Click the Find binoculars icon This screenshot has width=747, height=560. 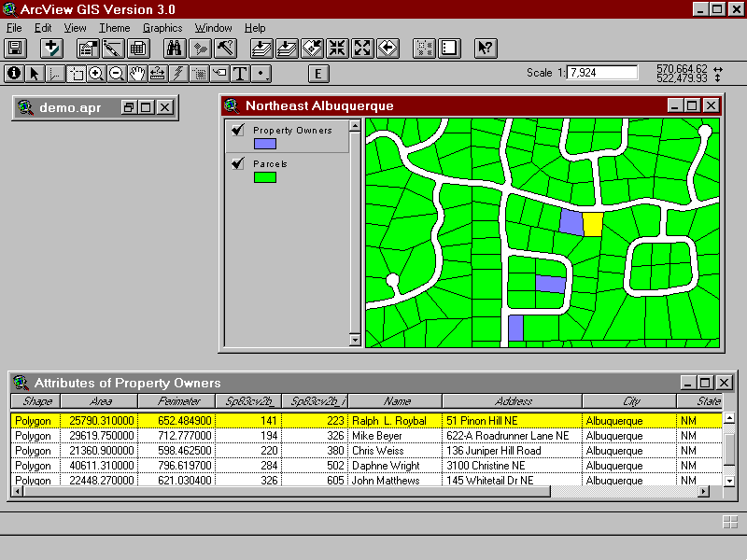click(175, 49)
